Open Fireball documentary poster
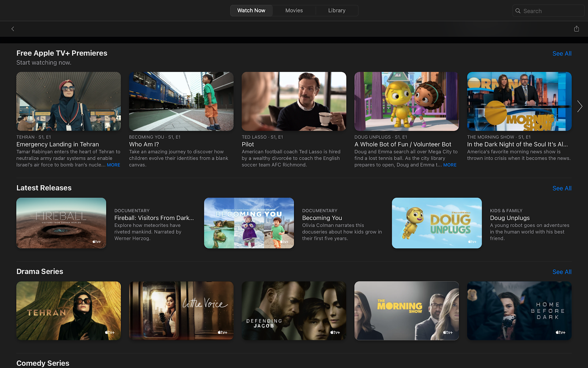Screen dimensions: 588x368 point(61,223)
